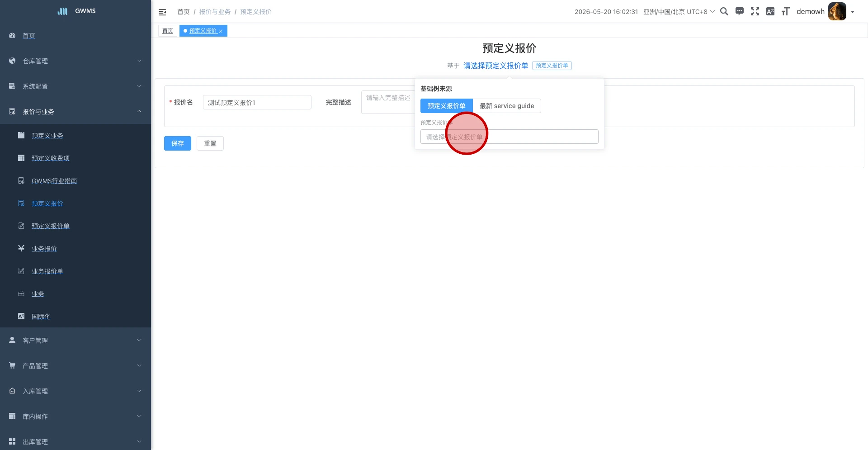Expand the 客户管理 menu chevron
868x450 pixels.
[139, 340]
